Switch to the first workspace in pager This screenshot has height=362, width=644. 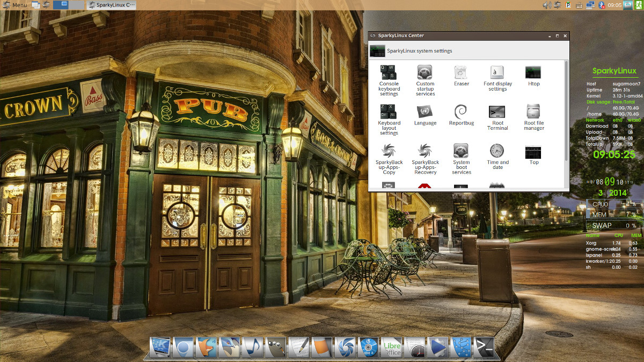coord(61,5)
